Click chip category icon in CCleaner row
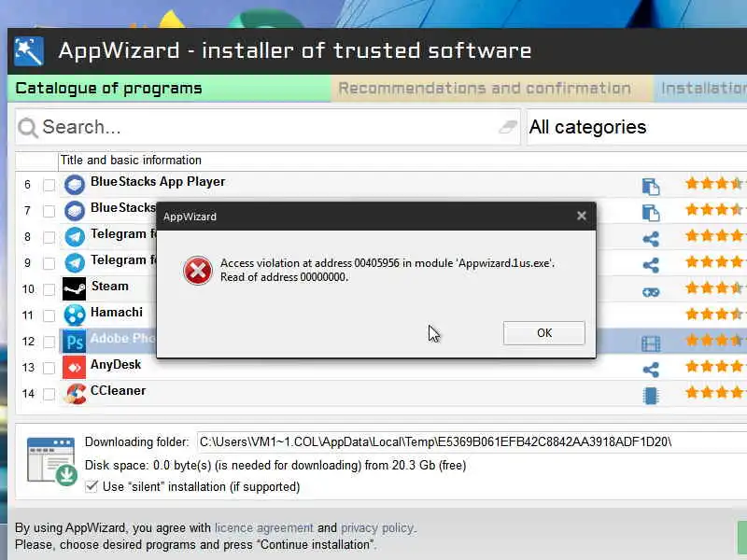Viewport: 747px width, 560px height. [651, 396]
